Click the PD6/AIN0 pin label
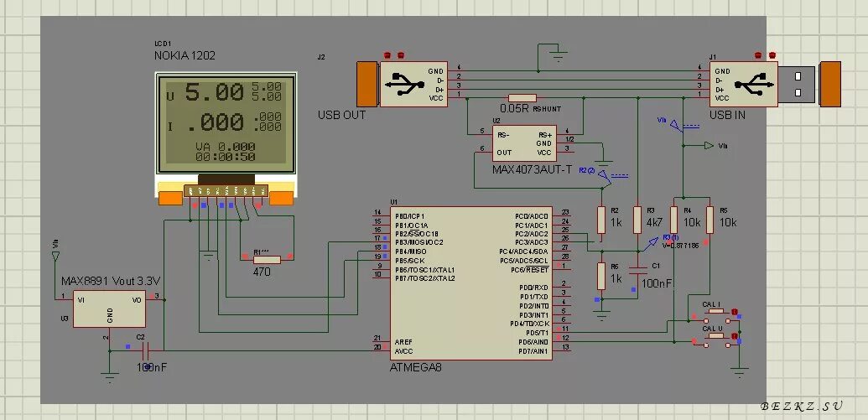This screenshot has height=420, width=868. pos(533,342)
